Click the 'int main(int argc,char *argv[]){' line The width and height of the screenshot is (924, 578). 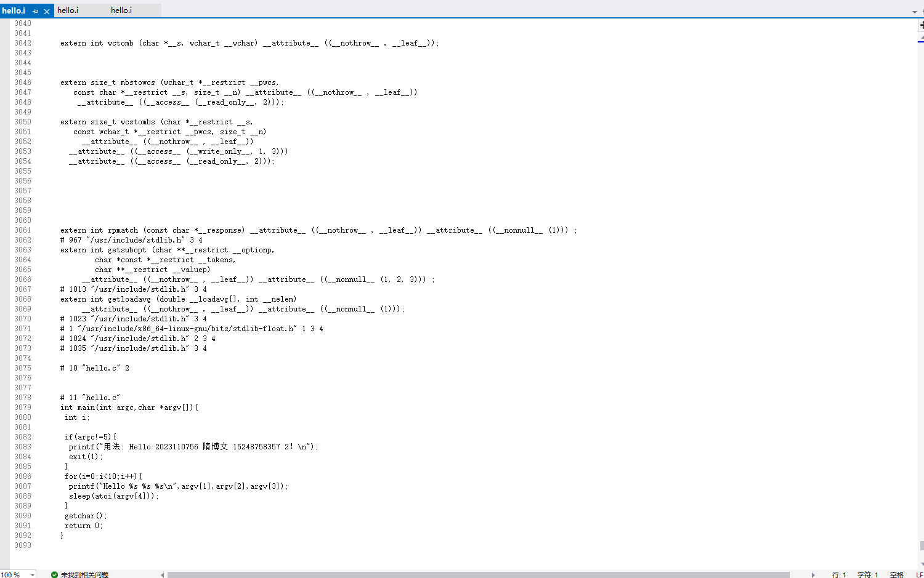(129, 407)
